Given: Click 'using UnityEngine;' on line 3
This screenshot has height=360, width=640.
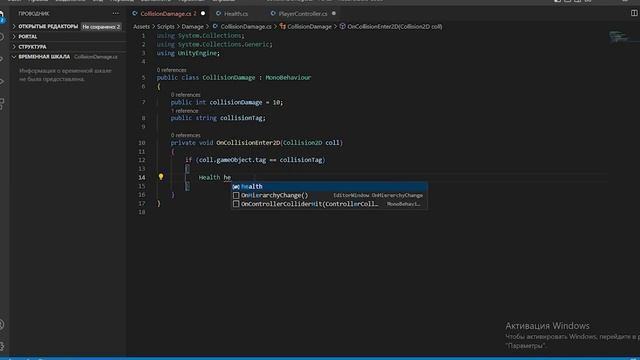Looking at the screenshot, I should pyautogui.click(x=188, y=53).
